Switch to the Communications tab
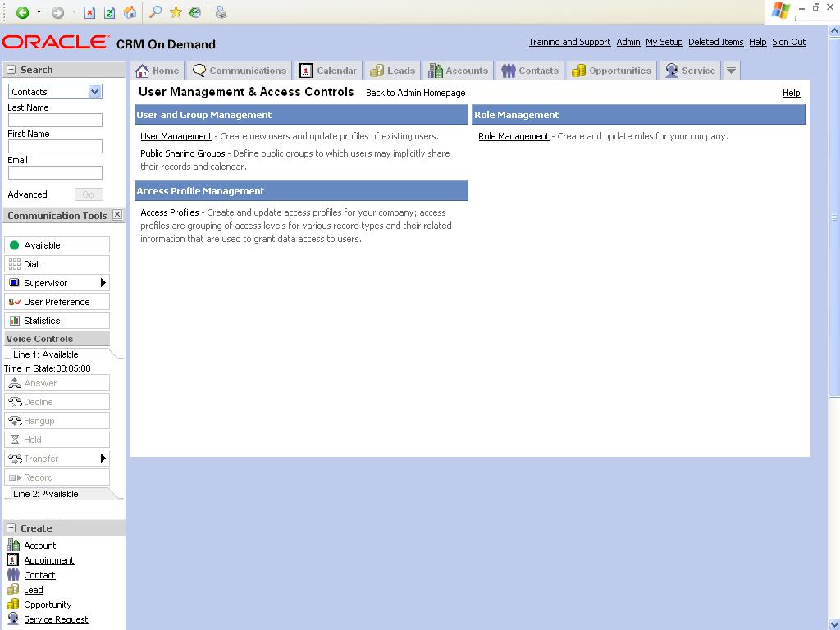Viewport: 840px width, 630px height. [239, 71]
